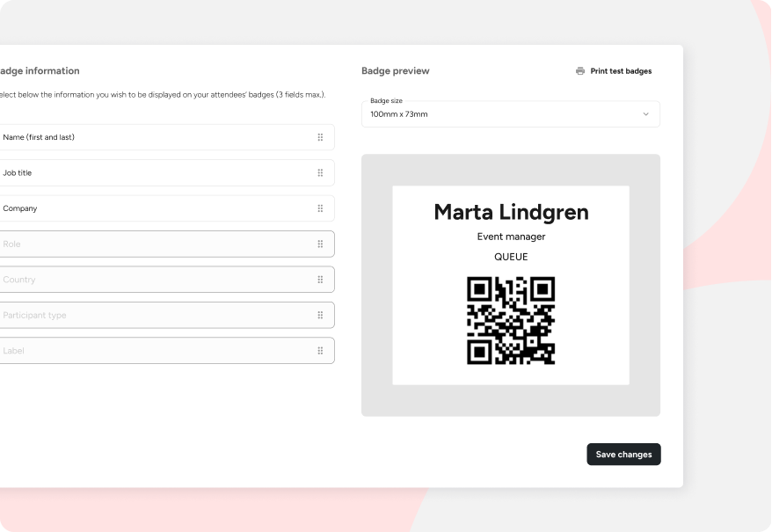Select the Company field
This screenshot has height=532, width=772.
click(166, 208)
